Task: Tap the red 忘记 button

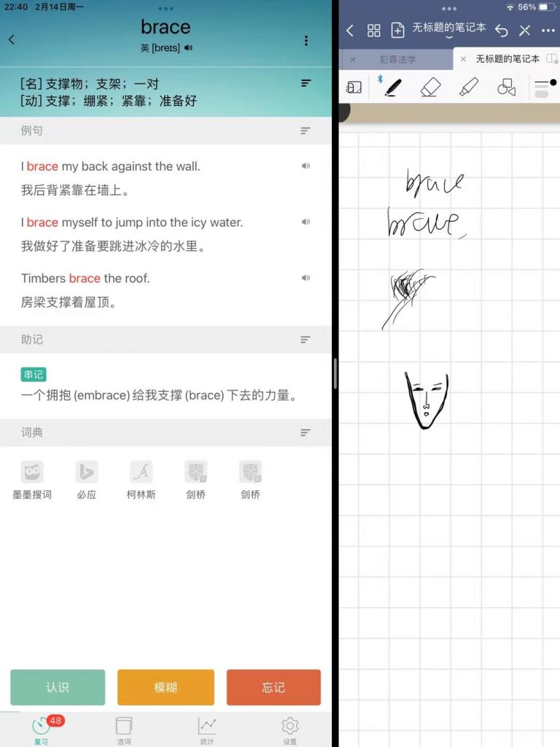Action: coord(273,687)
